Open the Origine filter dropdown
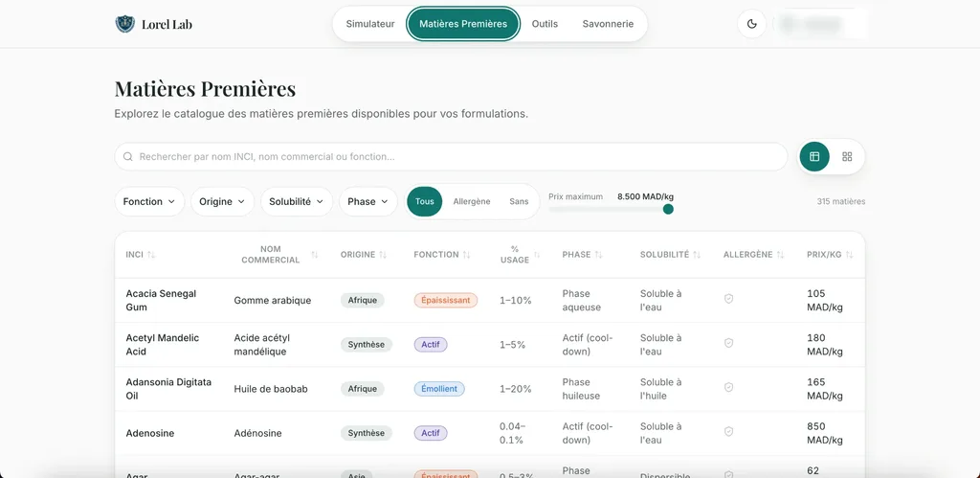Screen dimensions: 980x478 pyautogui.click(x=222, y=201)
